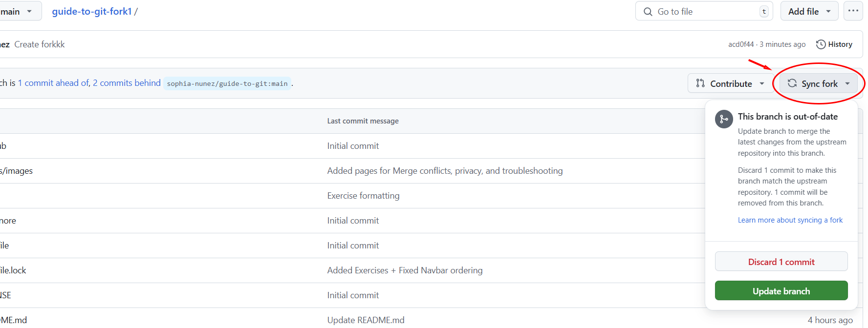Screen dimensions: 868x328
Task: Expand the Add file dropdown
Action: (809, 11)
